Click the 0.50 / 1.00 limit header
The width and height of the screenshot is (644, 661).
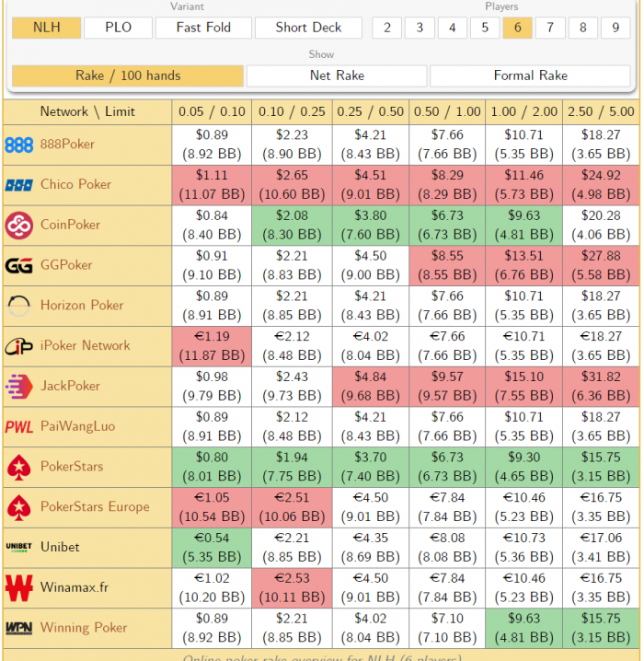pos(447,112)
